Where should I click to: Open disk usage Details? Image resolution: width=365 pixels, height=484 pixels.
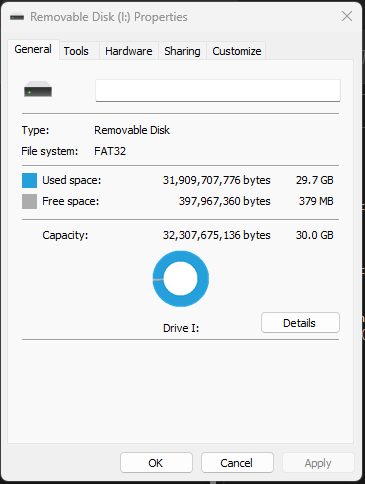(300, 323)
